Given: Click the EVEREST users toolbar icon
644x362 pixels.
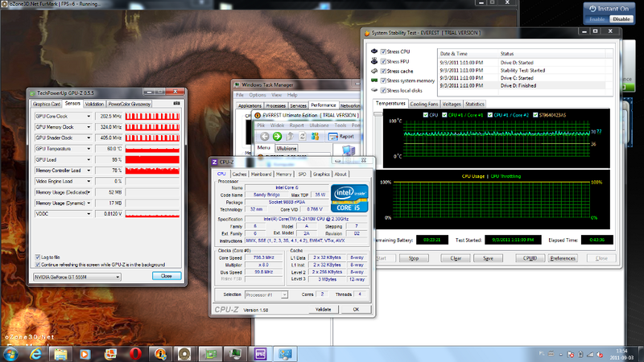Looking at the screenshot, I should [x=315, y=136].
